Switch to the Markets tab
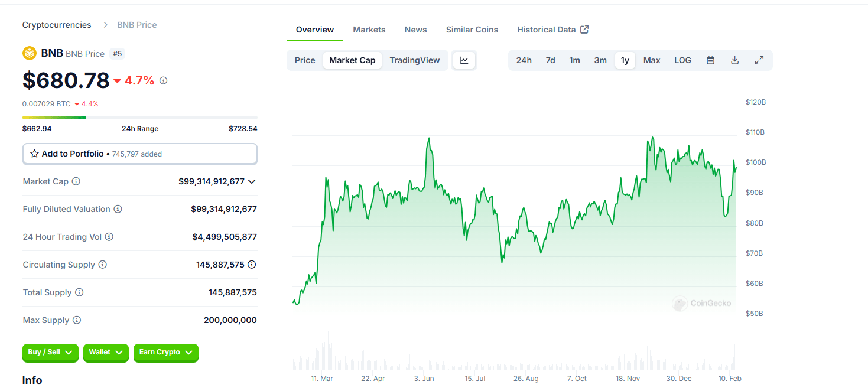868x391 pixels. (369, 29)
